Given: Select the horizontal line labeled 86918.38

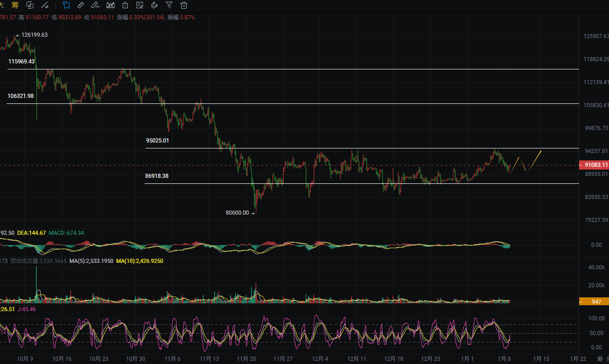Looking at the screenshot, I should point(322,184).
